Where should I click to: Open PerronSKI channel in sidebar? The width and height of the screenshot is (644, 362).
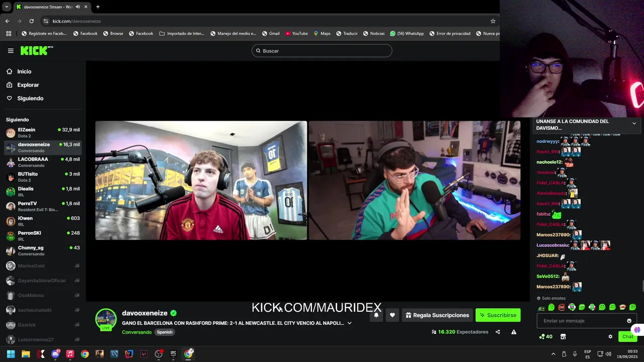[43, 236]
